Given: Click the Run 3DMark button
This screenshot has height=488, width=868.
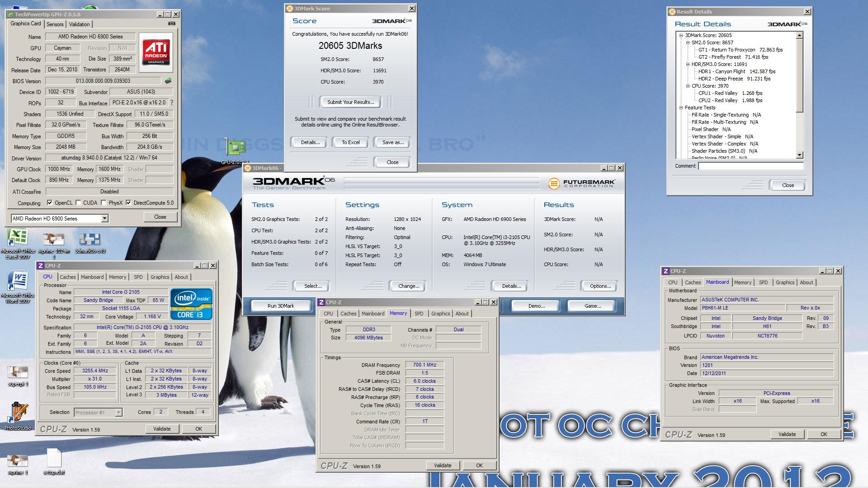Looking at the screenshot, I should 281,306.
